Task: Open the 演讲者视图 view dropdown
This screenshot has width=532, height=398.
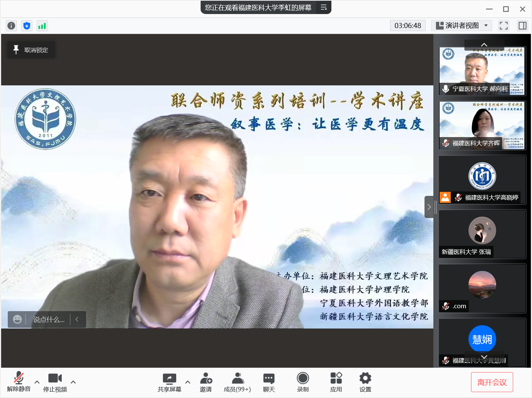Action: (462, 25)
